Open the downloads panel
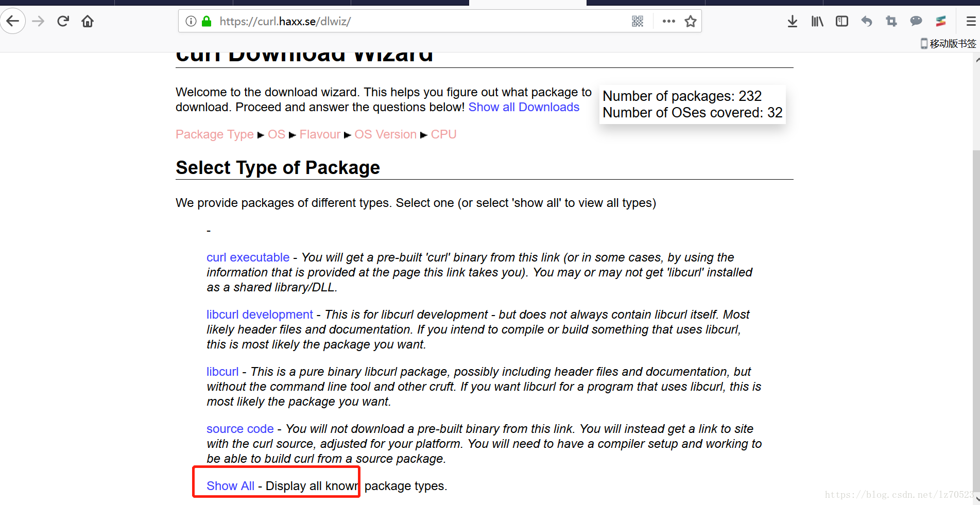980x505 pixels. click(793, 21)
